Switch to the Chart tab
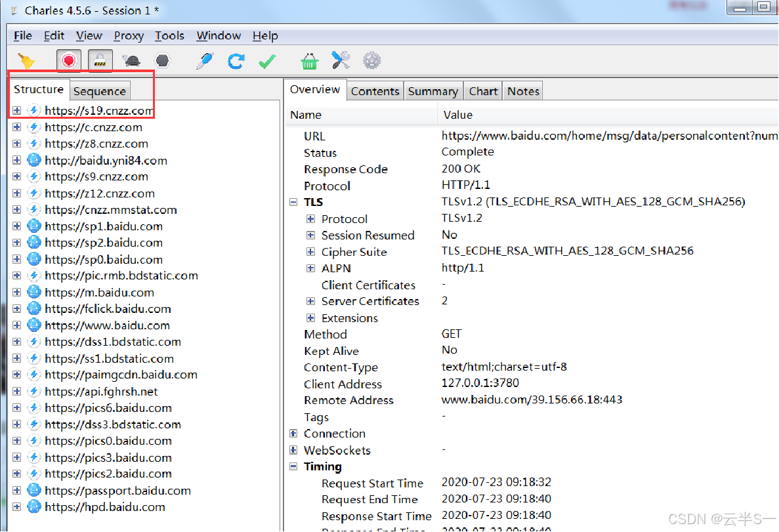Image resolution: width=779 pixels, height=532 pixels. (x=484, y=91)
